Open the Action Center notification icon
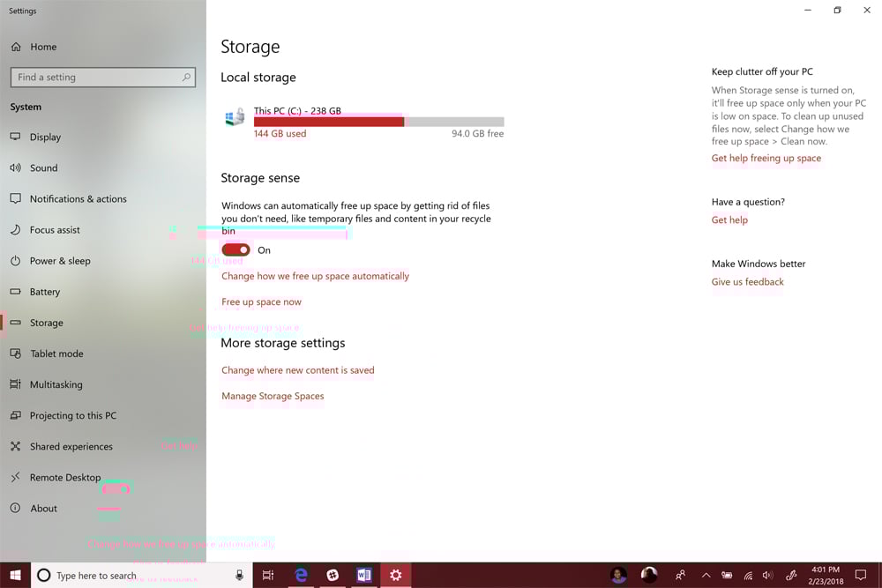 pyautogui.click(x=861, y=575)
